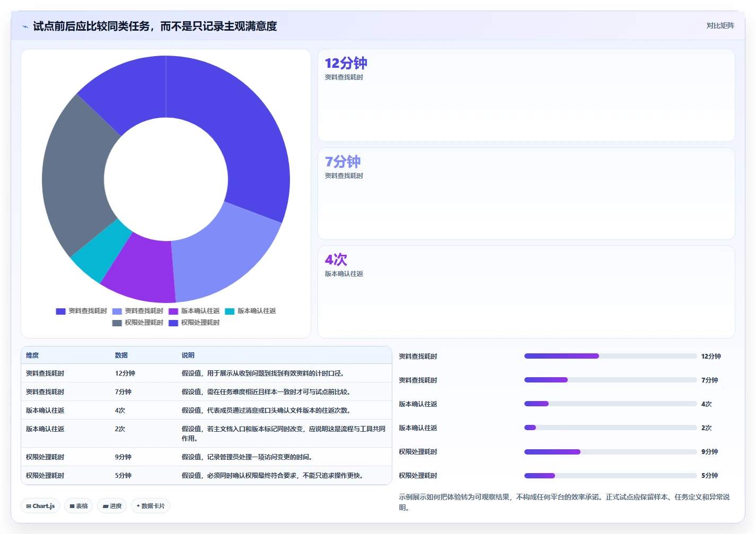Toggle the slate gray 权限处理耗时 legend item
This screenshot has width=756, height=534.
[138, 323]
